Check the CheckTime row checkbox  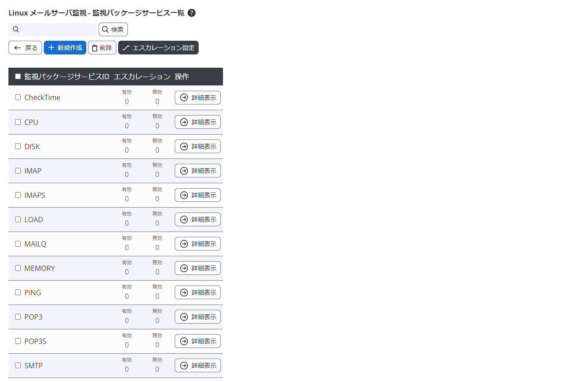tap(18, 97)
